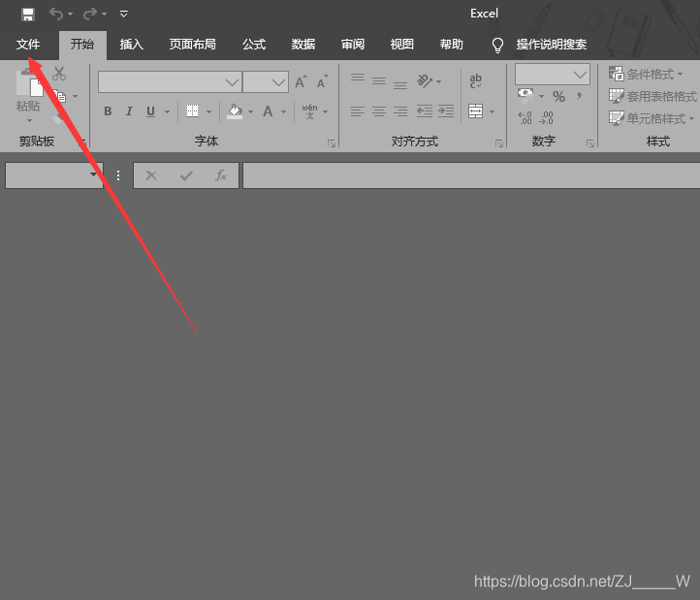Screen dimensions: 700x600
Task: Click the 单元格样式 button
Action: pyautogui.click(x=652, y=118)
